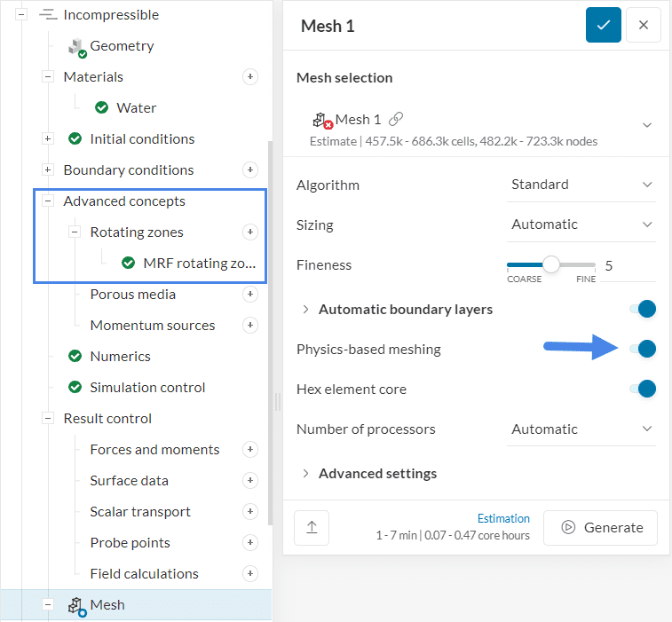Confirm mesh settings with blue checkmark button
This screenshot has width=672, height=622.
tap(603, 26)
